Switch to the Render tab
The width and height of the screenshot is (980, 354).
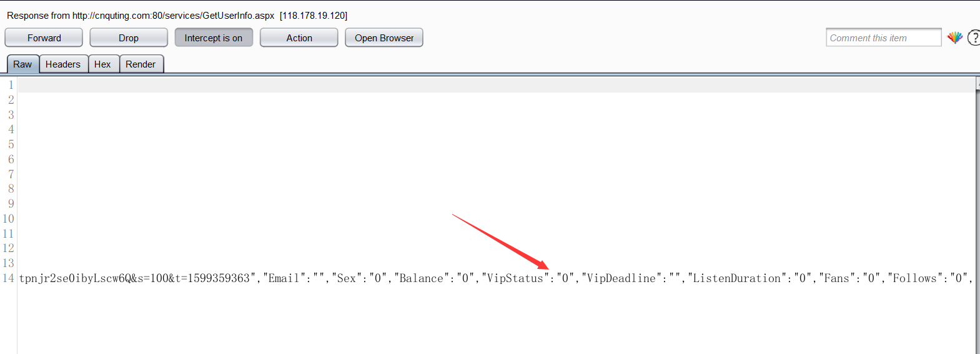click(x=141, y=64)
